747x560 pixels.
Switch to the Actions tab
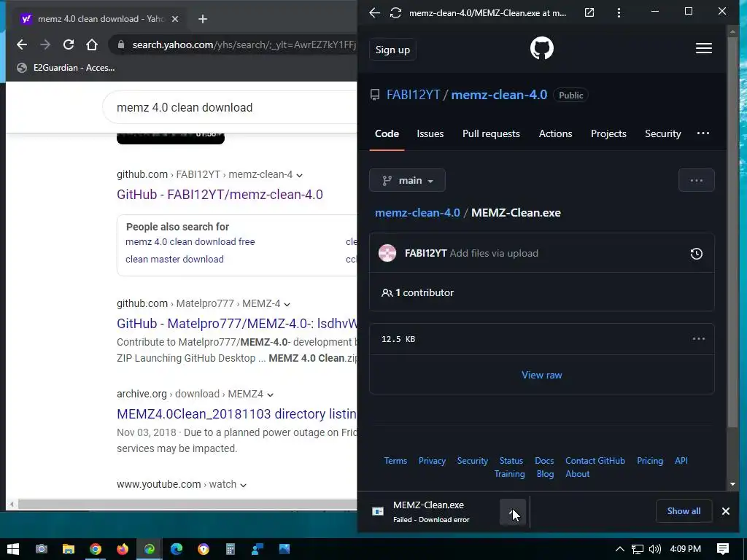click(x=555, y=134)
